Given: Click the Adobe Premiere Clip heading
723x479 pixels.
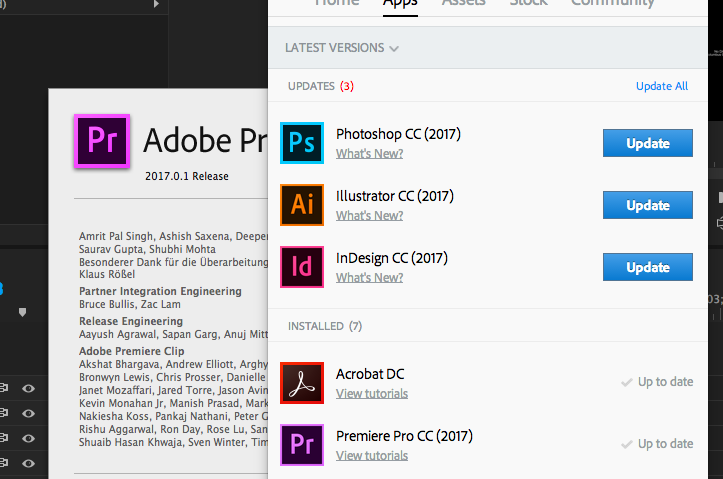Looking at the screenshot, I should point(131,351).
